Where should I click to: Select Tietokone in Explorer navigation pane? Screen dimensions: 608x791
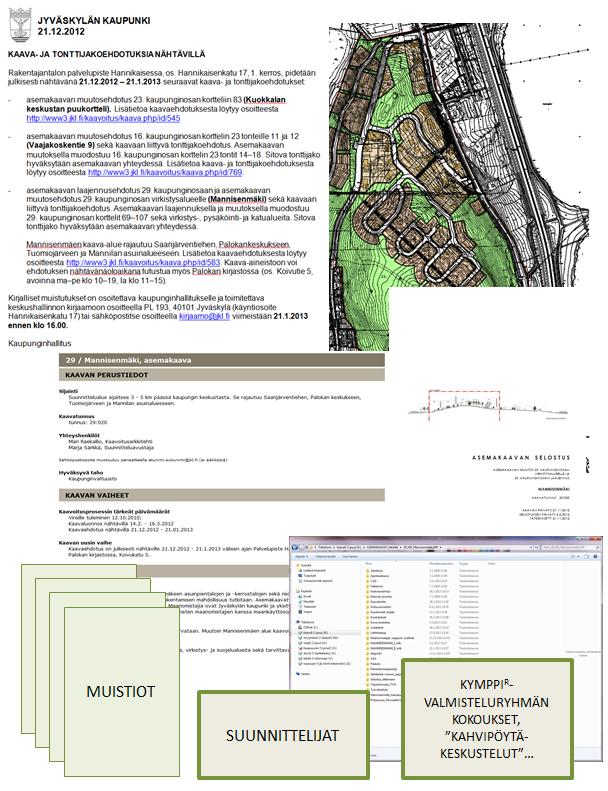[307, 622]
